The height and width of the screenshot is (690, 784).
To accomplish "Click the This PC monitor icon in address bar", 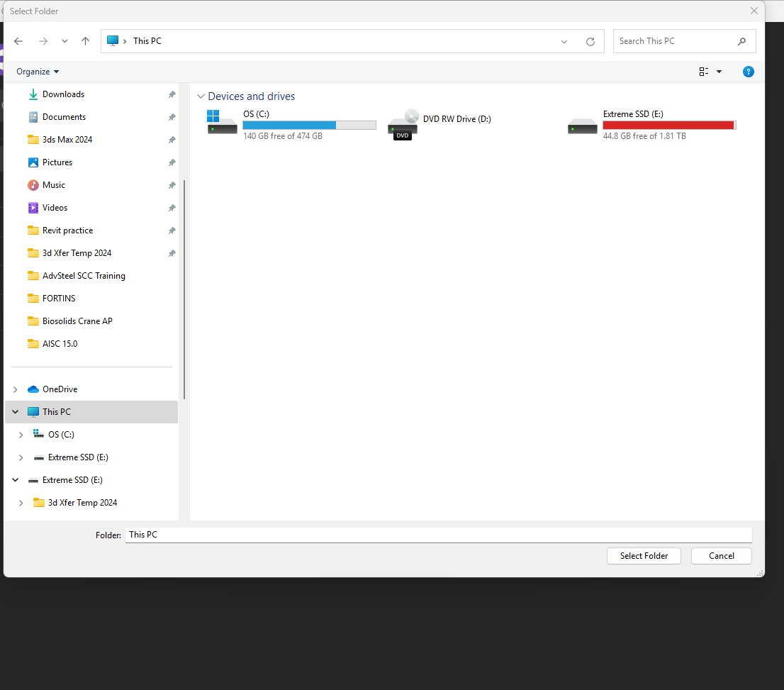I will tap(113, 40).
